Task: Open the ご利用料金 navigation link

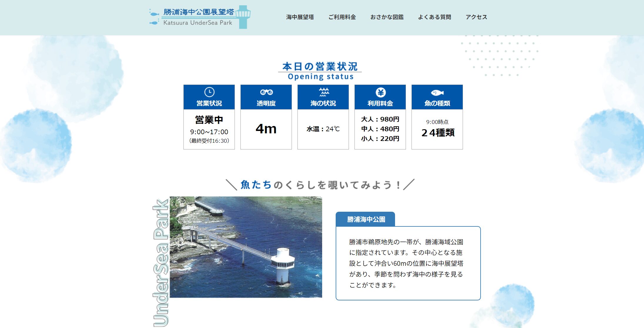Action: click(342, 17)
